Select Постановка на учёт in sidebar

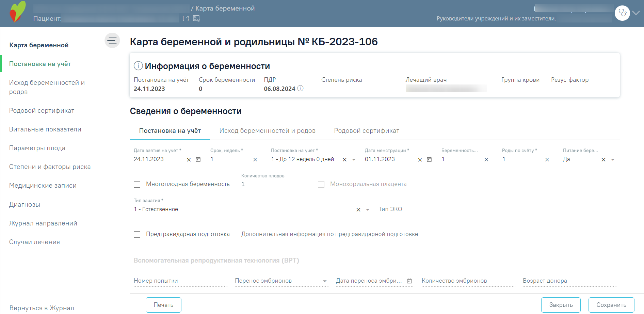(40, 64)
